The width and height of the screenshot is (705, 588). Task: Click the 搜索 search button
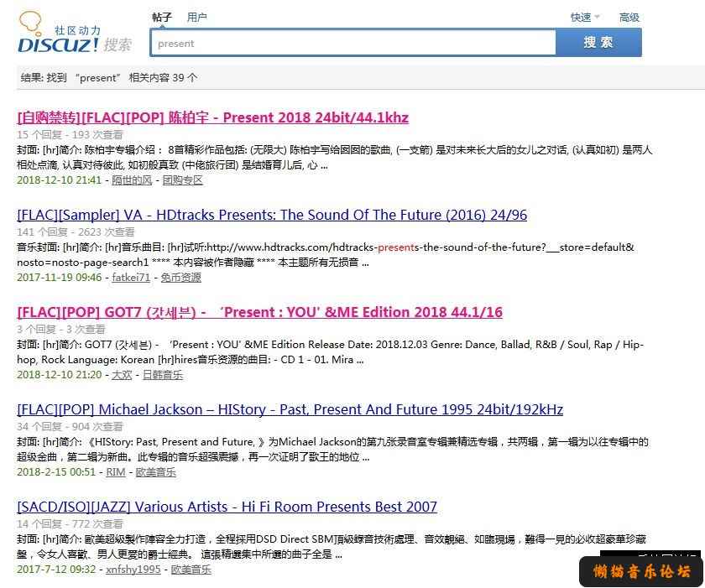click(x=598, y=43)
